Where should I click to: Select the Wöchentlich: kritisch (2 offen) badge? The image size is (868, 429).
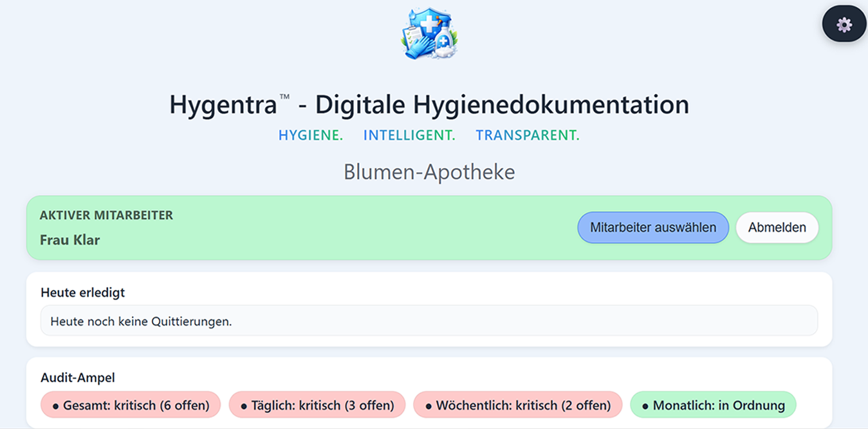point(518,405)
